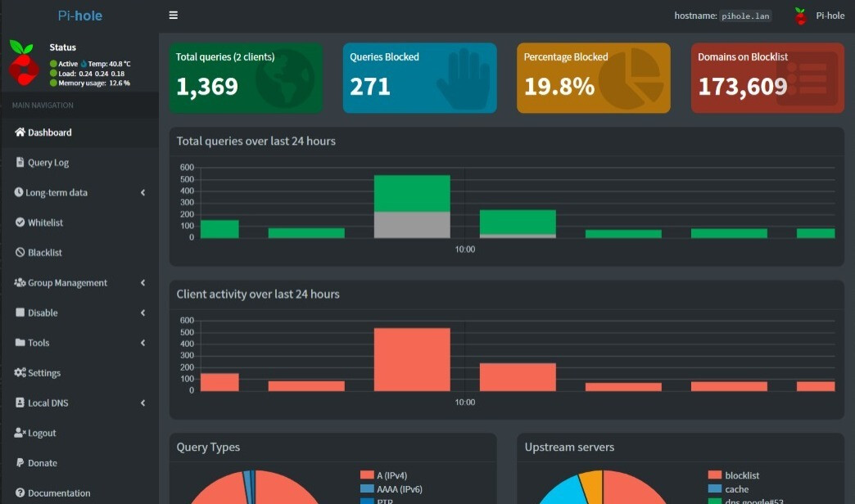Click the Pi-hole title link
The image size is (855, 504).
(x=80, y=16)
